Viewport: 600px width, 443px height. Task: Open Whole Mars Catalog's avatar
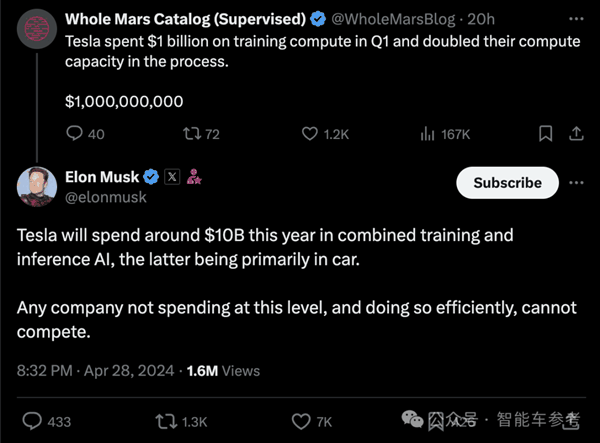point(38,22)
